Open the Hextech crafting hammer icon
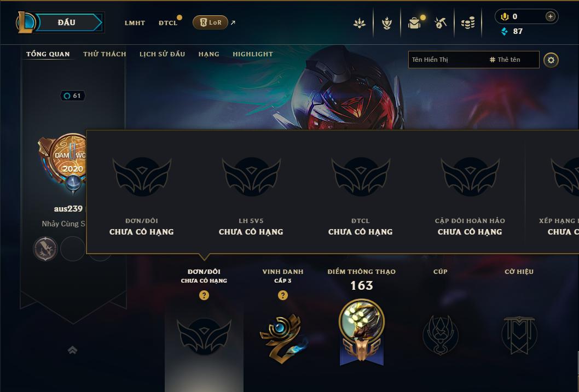This screenshot has width=579, height=392. pos(440,23)
